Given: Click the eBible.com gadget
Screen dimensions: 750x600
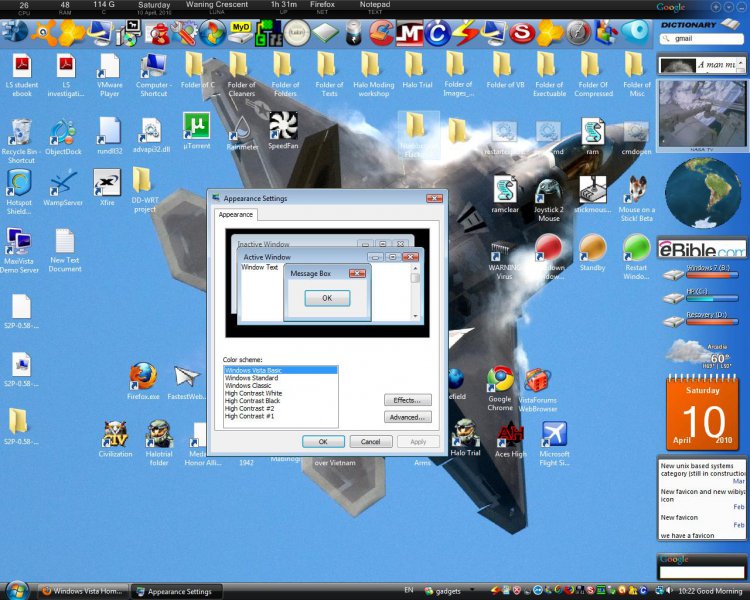Looking at the screenshot, I should coord(702,248).
